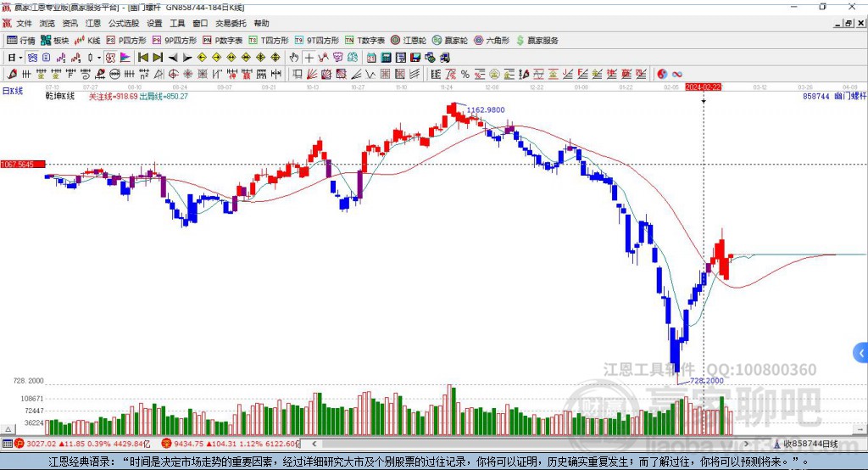Viewport: 868px width, 470px height.
Task: Open the 资讯 menu
Action: 70,23
